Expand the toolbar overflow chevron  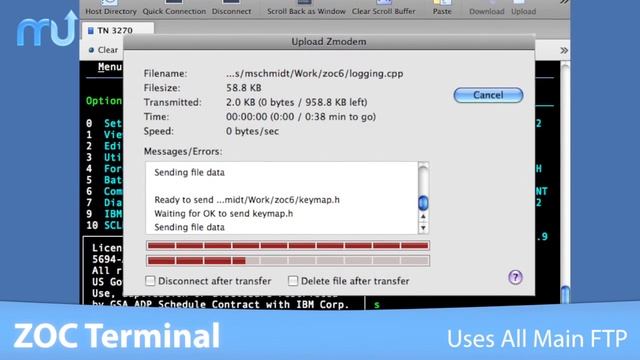click(564, 2)
